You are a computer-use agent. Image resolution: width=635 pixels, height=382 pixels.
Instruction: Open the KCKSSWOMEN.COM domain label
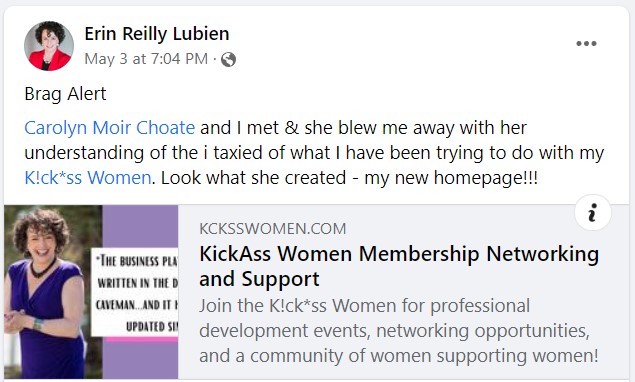click(273, 228)
